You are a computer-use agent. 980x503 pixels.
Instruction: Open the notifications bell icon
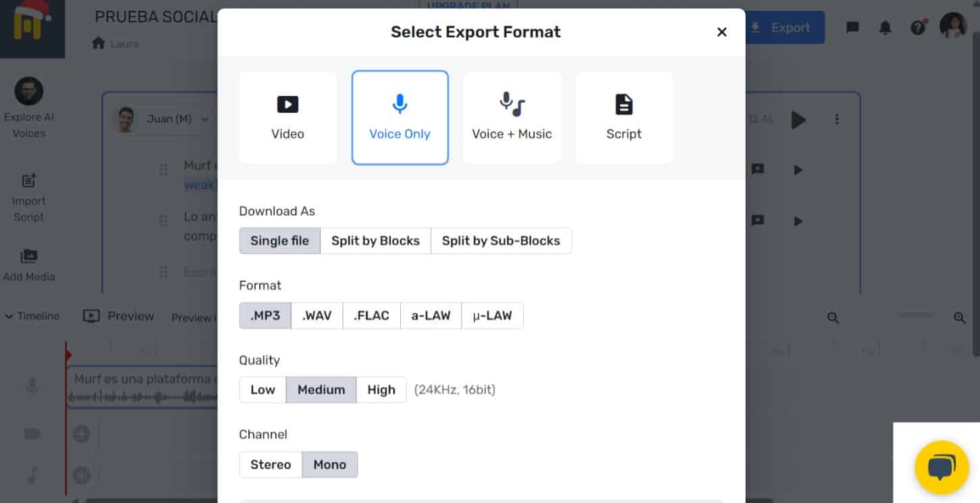[x=885, y=28]
